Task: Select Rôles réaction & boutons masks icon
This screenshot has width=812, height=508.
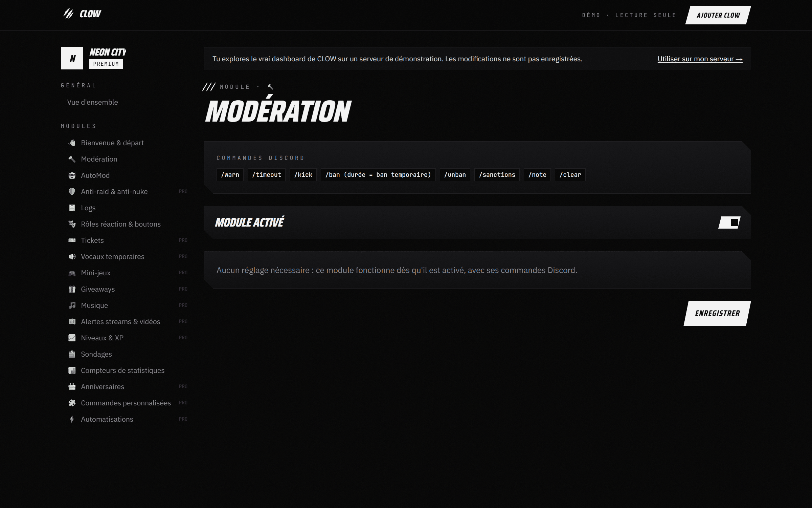Action: (72, 224)
